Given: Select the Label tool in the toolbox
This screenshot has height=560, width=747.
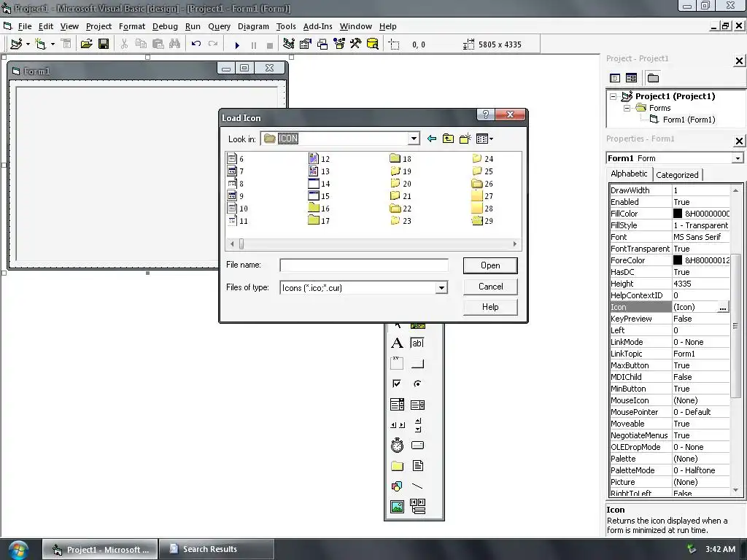Looking at the screenshot, I should [397, 343].
